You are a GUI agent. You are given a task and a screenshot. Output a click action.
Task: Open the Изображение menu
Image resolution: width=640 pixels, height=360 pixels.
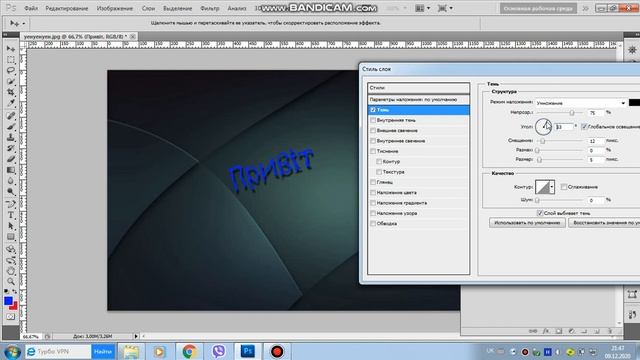[114, 8]
